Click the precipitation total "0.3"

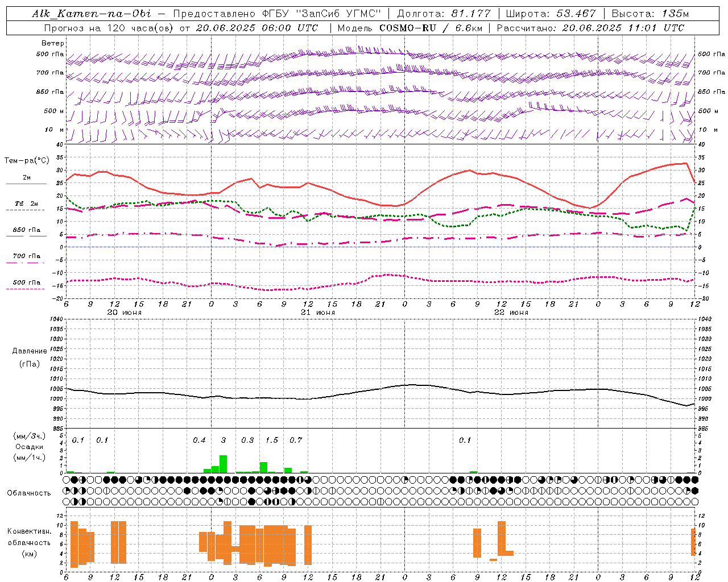(x=247, y=440)
